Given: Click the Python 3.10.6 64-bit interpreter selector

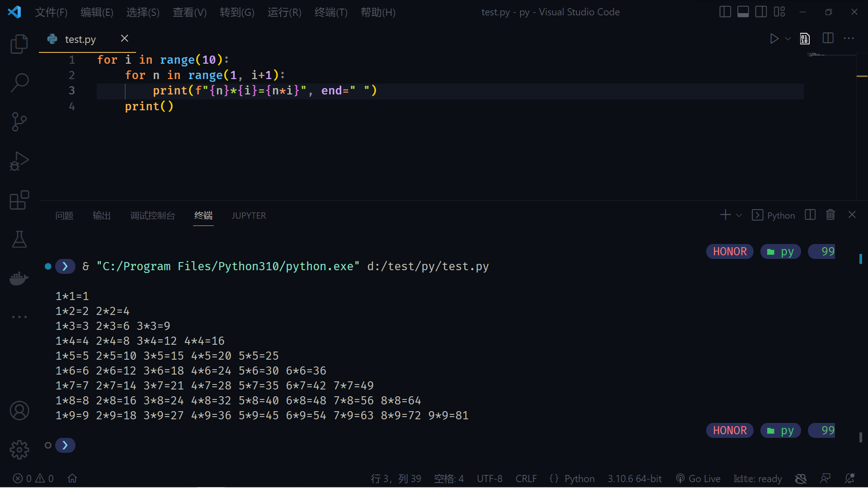Looking at the screenshot, I should (x=634, y=479).
